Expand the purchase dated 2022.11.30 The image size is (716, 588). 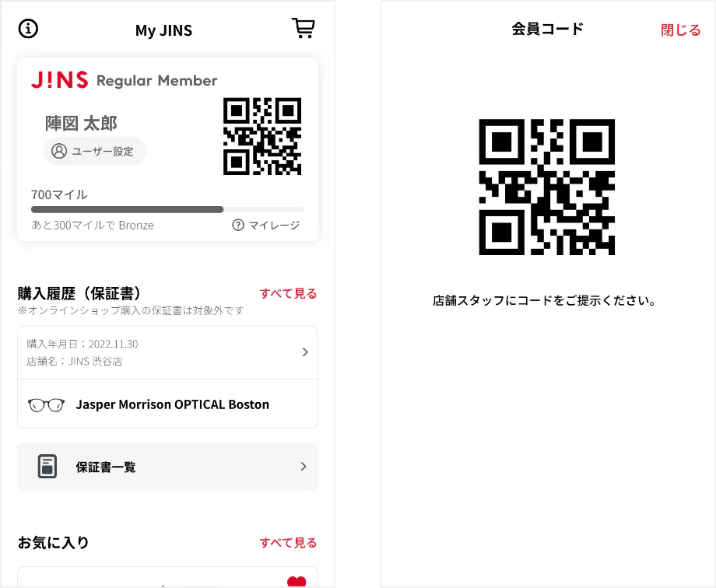pos(167,352)
